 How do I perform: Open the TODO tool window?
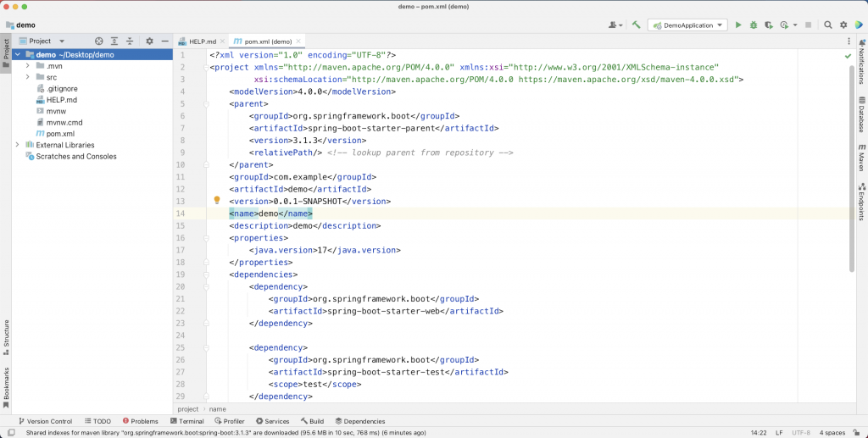pos(98,421)
